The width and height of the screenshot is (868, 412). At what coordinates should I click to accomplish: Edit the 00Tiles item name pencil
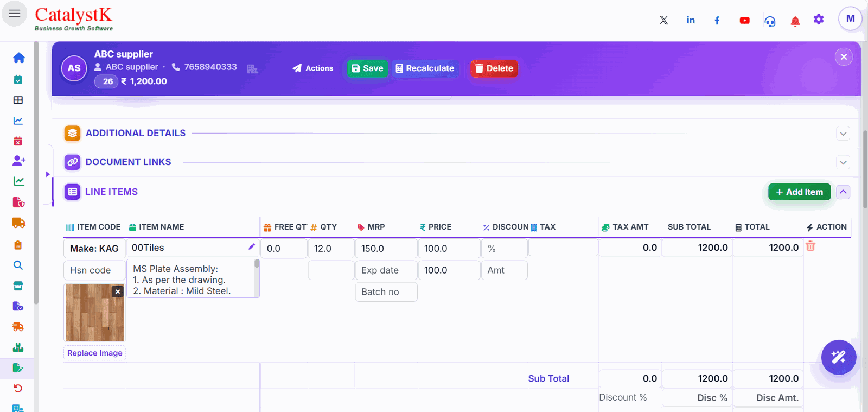[252, 246]
